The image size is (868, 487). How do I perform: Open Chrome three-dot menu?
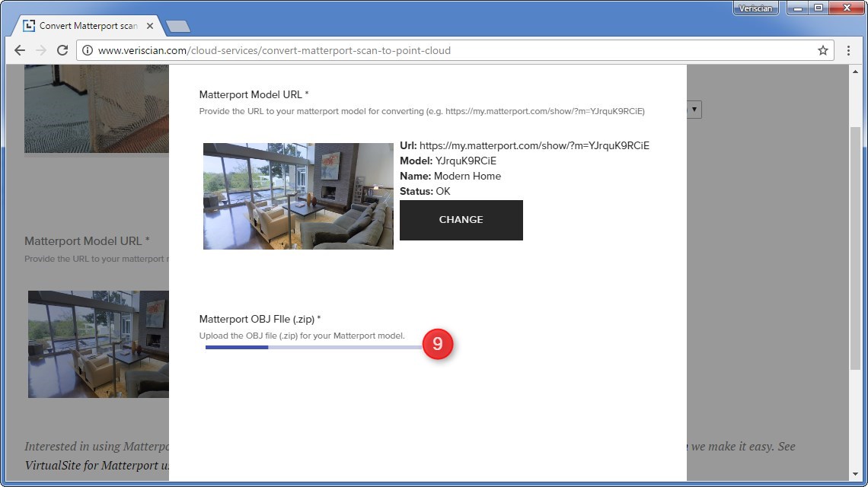848,50
